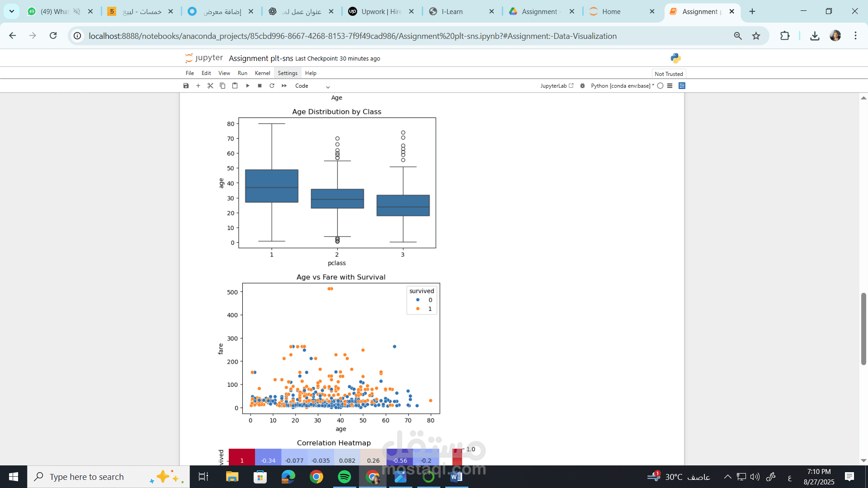Toggle the notebook tools panel icon
This screenshot has width=868, height=488.
point(682,86)
